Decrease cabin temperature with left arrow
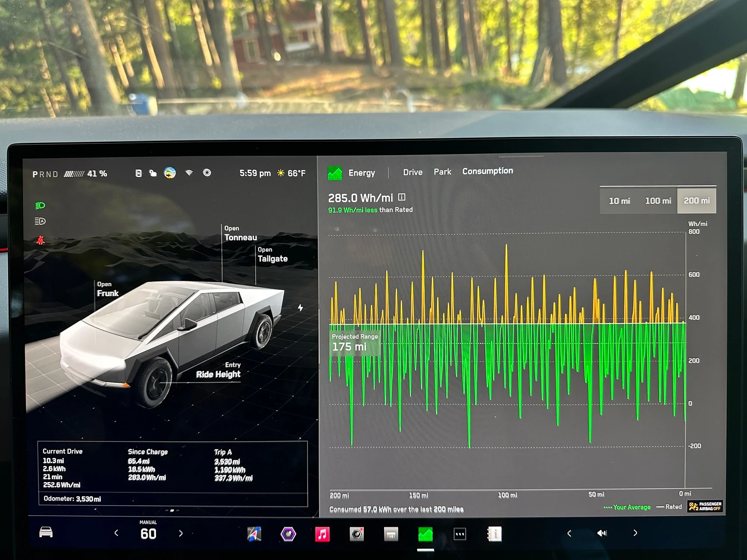 click(x=116, y=533)
